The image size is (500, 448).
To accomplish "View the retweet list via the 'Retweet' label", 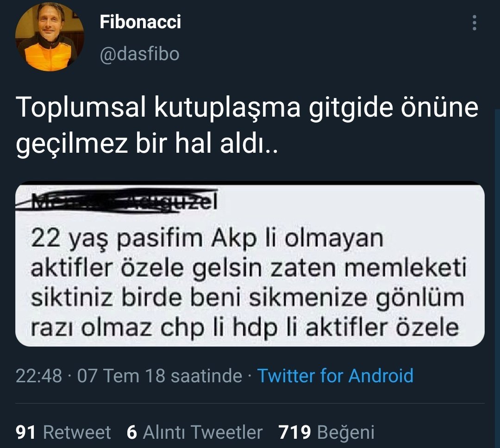I will click(x=77, y=432).
